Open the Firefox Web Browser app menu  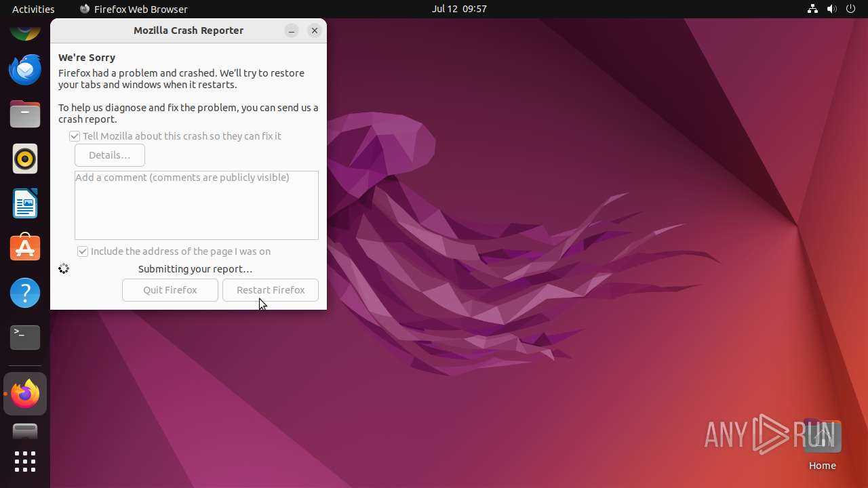coord(134,9)
